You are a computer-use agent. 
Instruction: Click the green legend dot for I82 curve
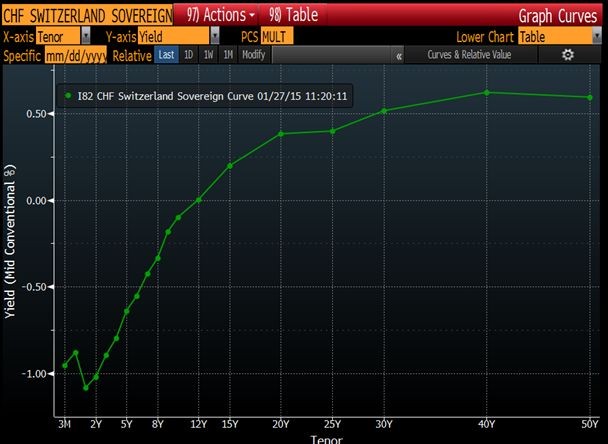[68, 95]
